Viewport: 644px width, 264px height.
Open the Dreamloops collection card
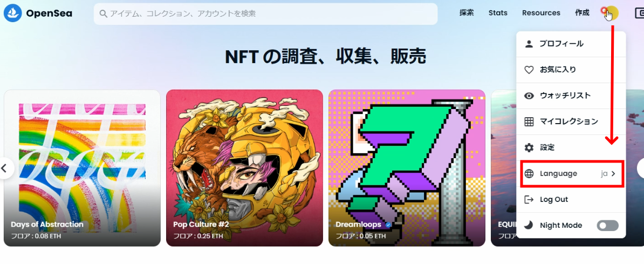(x=407, y=168)
